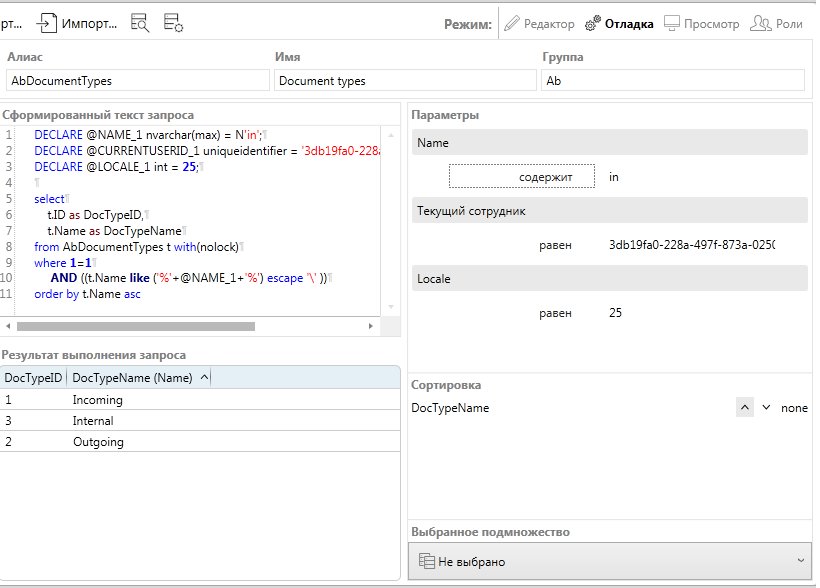Click the Имя field Document types
The image size is (820, 588).
(405, 81)
